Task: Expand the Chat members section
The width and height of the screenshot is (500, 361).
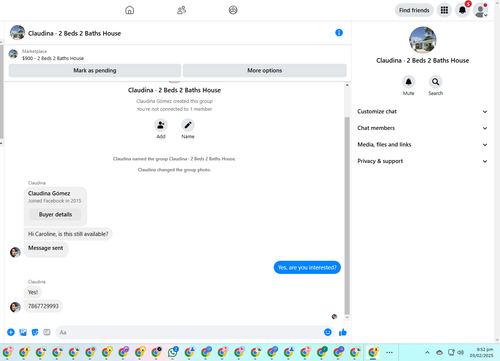Action: tap(422, 128)
